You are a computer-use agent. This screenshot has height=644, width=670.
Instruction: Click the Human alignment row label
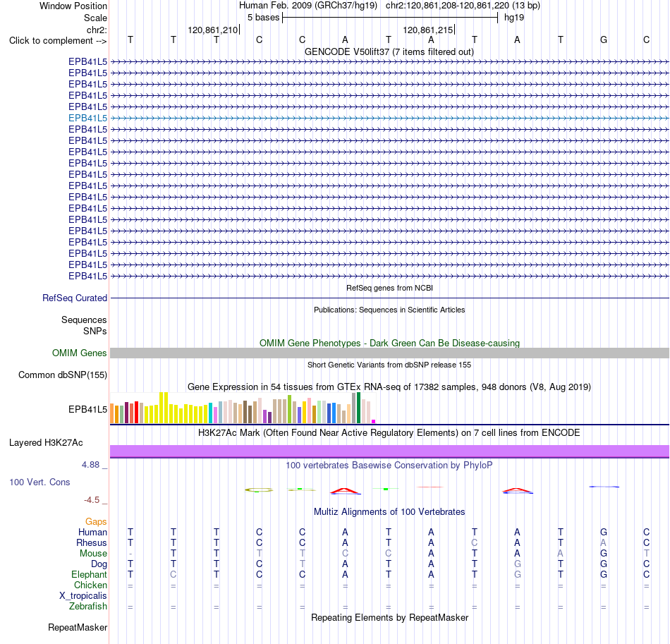[92, 532]
